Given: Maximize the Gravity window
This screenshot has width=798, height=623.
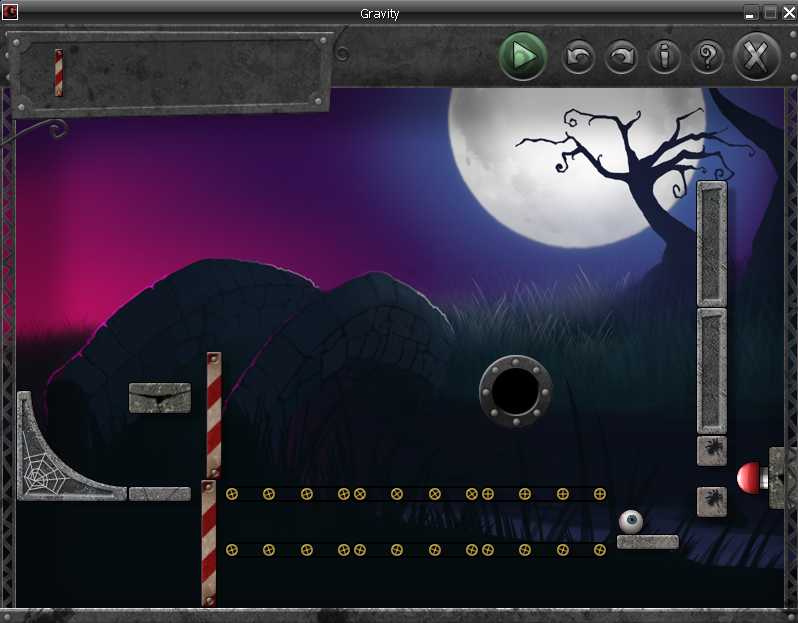Looking at the screenshot, I should coord(770,13).
